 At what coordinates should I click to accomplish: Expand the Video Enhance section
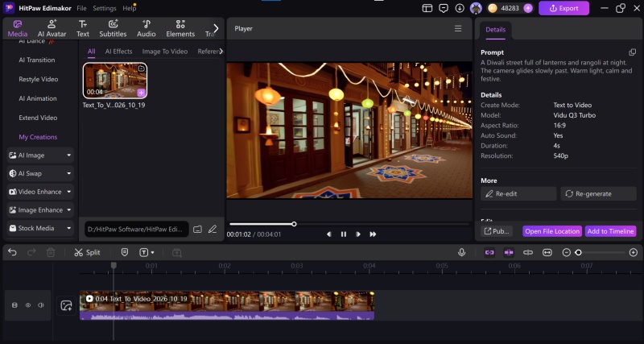click(x=40, y=192)
